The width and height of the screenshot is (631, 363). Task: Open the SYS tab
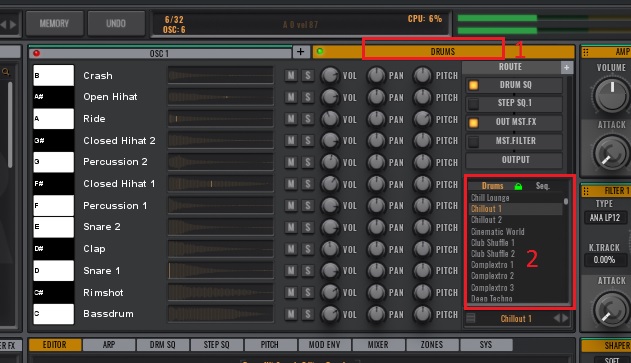tap(486, 345)
